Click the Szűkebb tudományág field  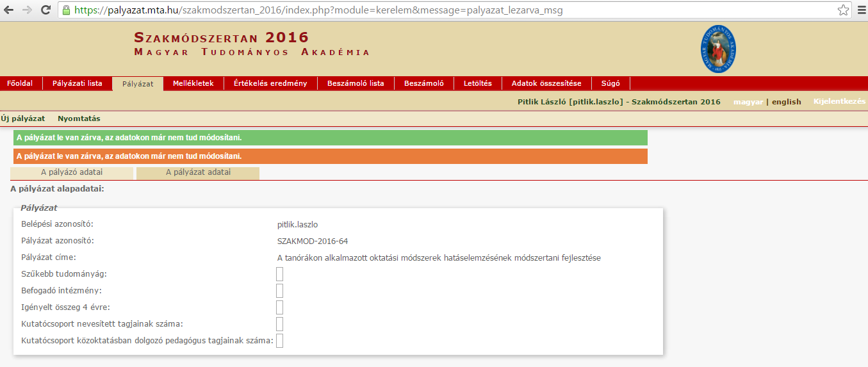tap(279, 274)
